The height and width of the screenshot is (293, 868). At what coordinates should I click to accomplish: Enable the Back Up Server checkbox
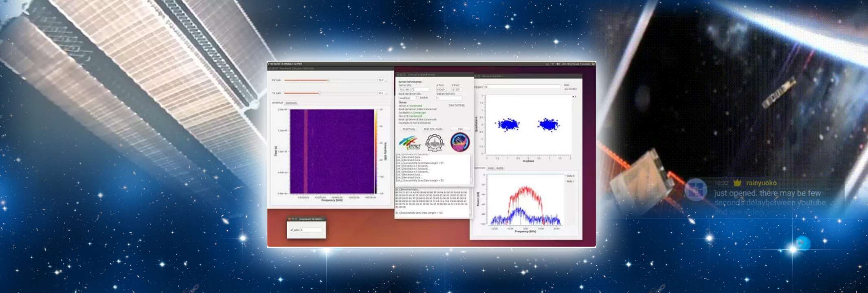point(418,98)
